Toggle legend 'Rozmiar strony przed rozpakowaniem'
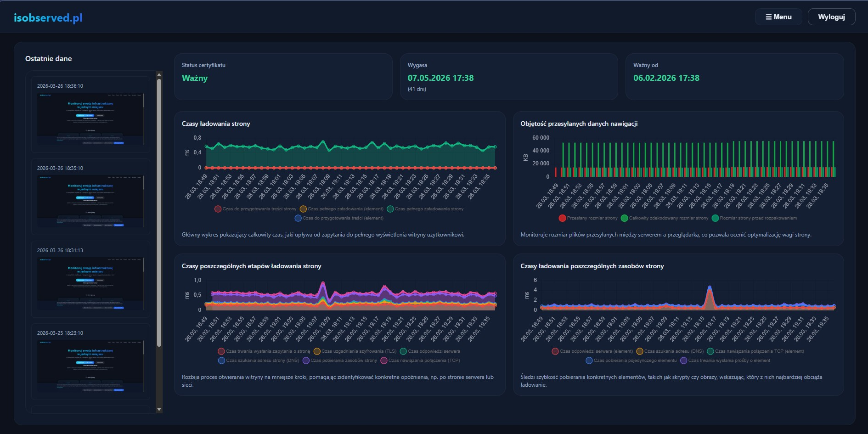868x434 pixels. tap(754, 218)
